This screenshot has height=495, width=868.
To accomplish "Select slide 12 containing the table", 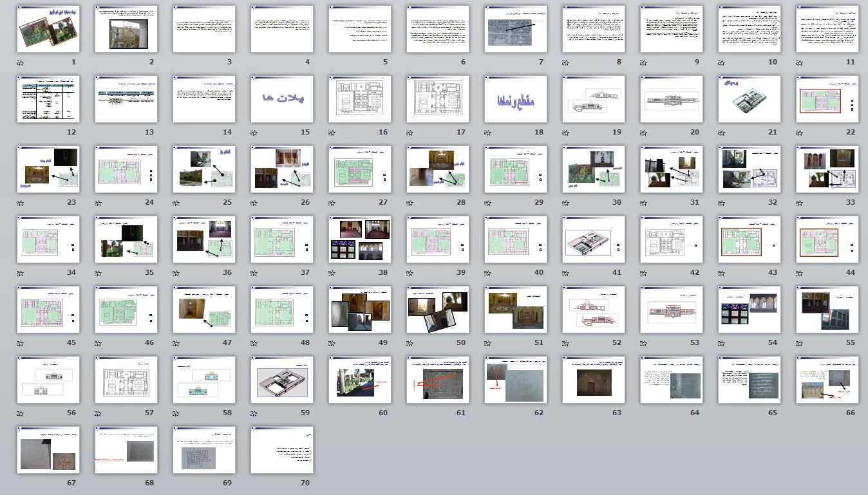I will 48,99.
